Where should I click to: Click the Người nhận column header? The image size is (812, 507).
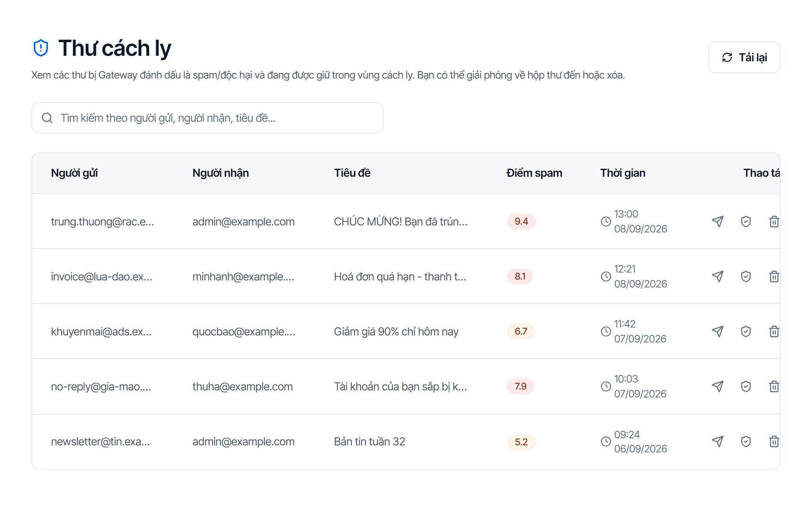pos(220,173)
